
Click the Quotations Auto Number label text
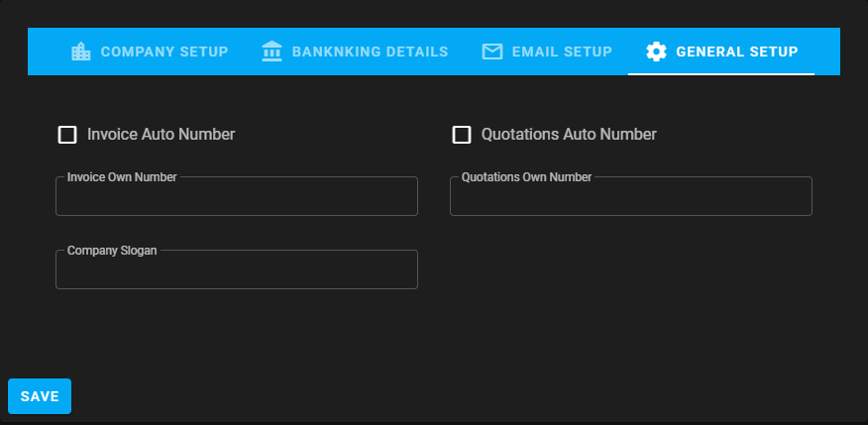click(569, 135)
